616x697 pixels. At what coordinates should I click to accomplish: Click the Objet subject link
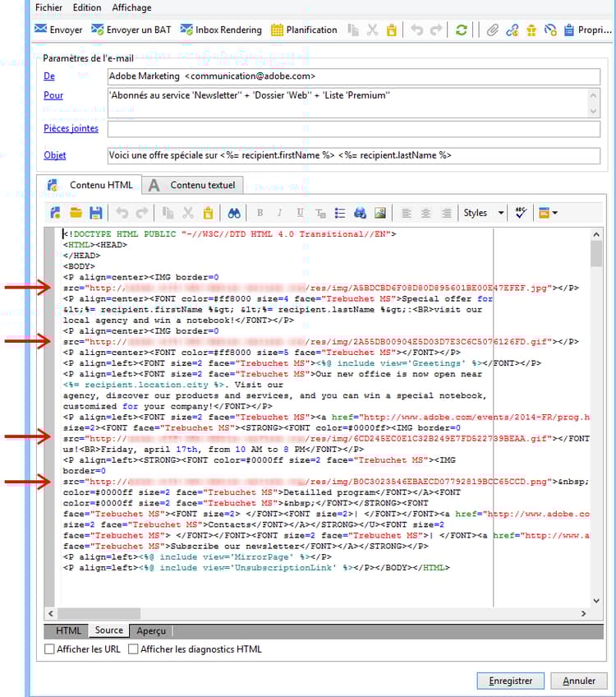(55, 155)
